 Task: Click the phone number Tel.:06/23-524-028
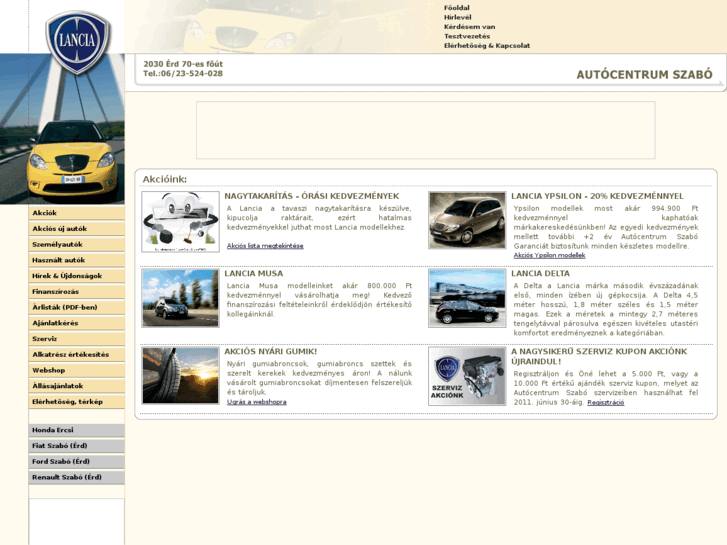pyautogui.click(x=183, y=74)
